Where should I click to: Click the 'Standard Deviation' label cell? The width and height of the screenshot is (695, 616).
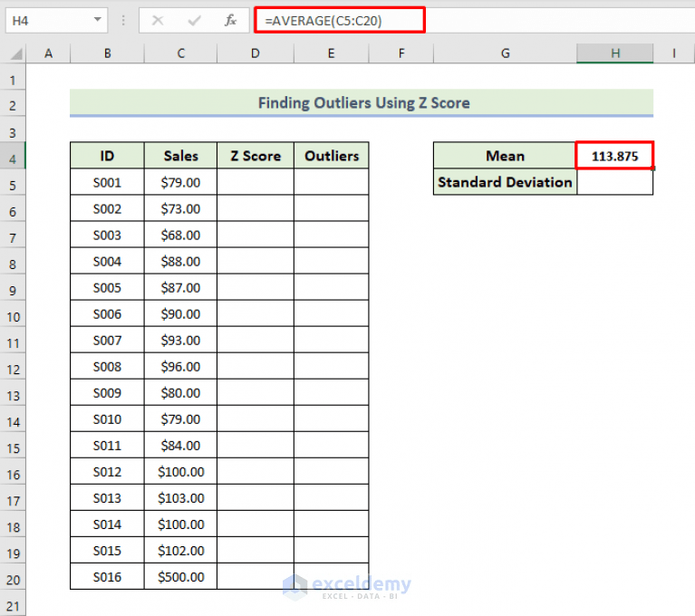506,182
